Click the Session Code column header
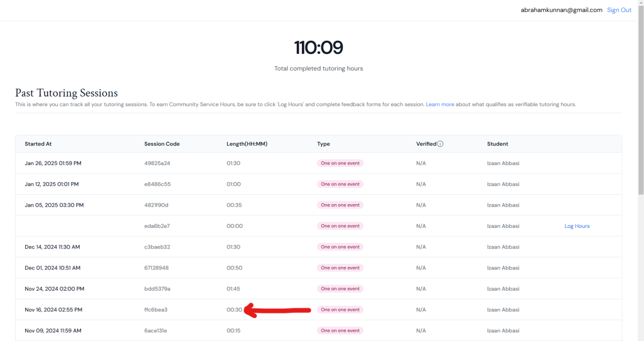This screenshot has width=644, height=341. click(162, 144)
